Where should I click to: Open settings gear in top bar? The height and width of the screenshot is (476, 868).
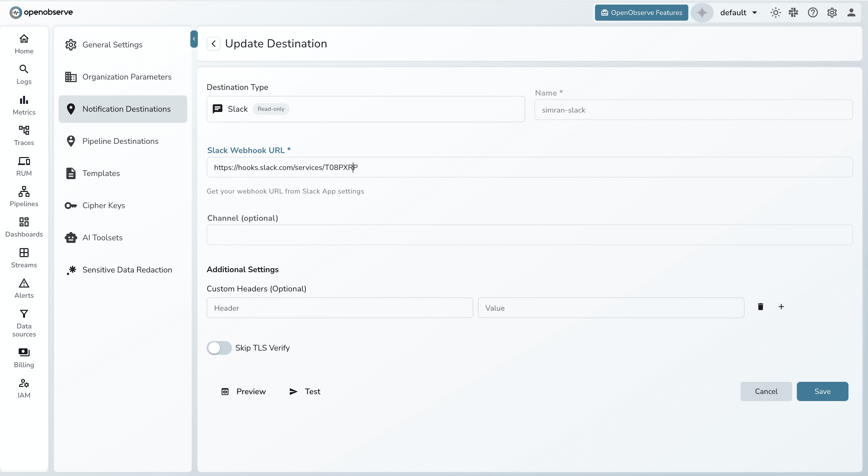pyautogui.click(x=832, y=13)
